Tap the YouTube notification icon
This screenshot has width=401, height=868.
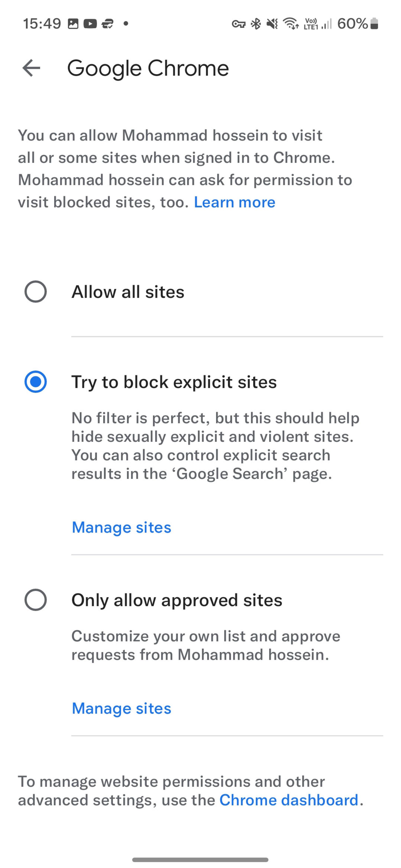coord(90,24)
